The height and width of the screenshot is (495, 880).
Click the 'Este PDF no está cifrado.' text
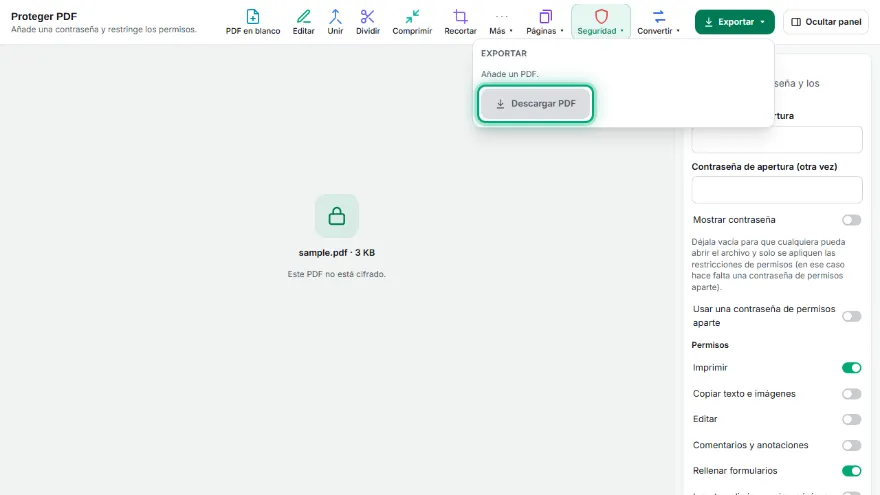(337, 274)
